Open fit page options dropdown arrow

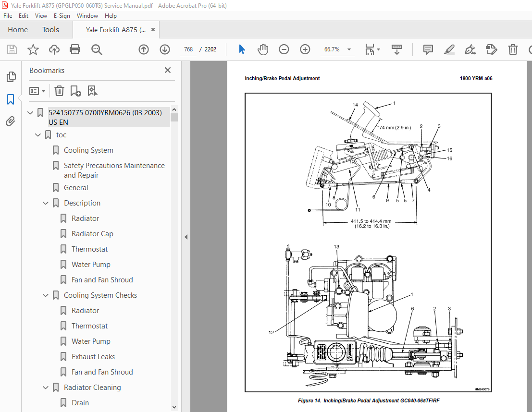[x=379, y=49]
